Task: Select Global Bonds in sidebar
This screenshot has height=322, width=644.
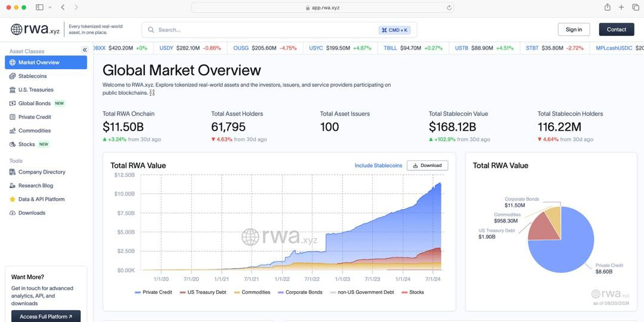Action: click(x=34, y=103)
